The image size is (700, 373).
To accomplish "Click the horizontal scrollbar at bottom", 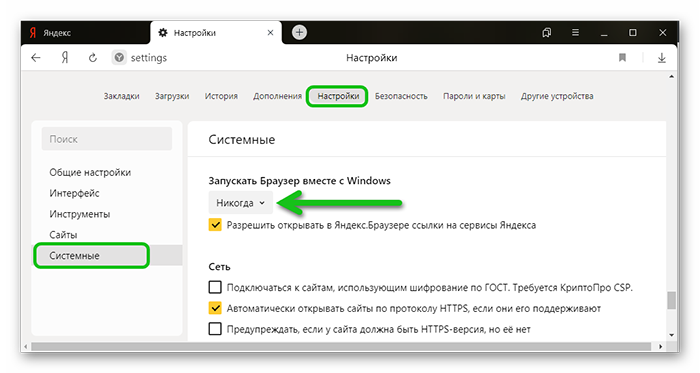I will point(341,347).
